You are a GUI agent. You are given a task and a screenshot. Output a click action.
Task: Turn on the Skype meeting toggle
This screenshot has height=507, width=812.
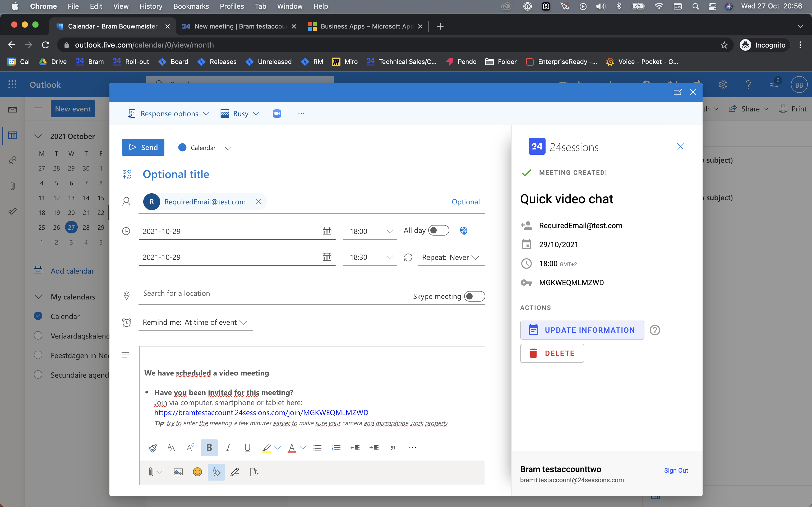[x=474, y=297]
